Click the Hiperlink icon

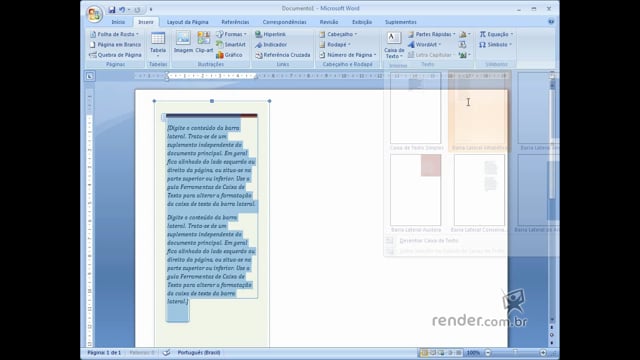pyautogui.click(x=258, y=34)
